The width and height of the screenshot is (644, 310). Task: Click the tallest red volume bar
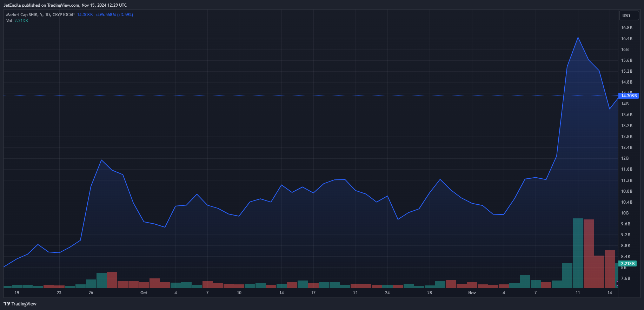[589, 253]
